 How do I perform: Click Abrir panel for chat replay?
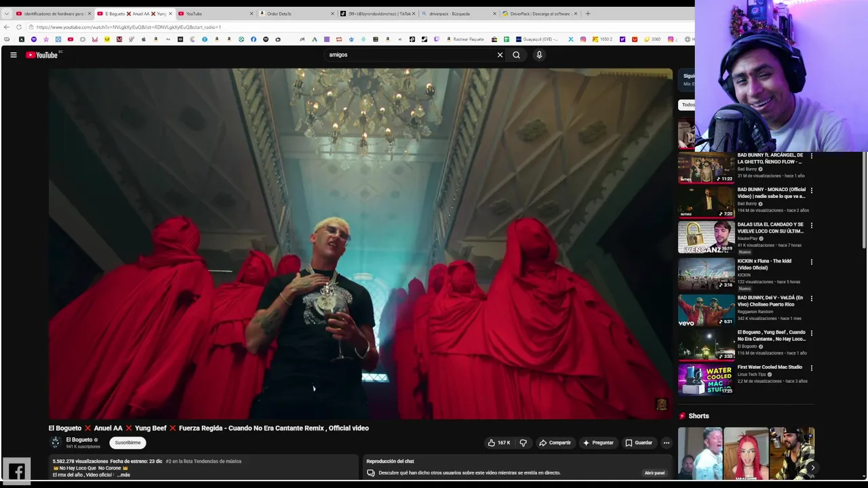[654, 472]
